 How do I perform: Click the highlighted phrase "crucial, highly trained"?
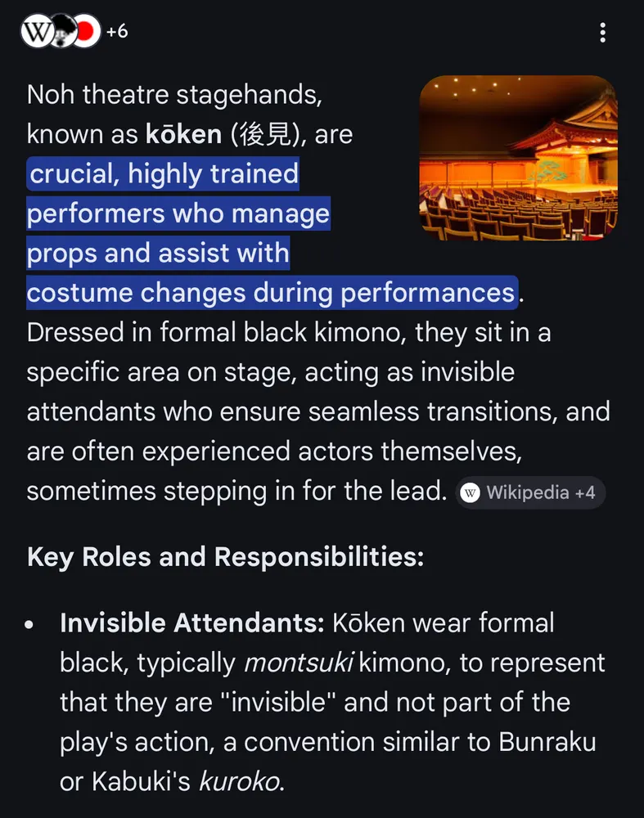(x=164, y=173)
